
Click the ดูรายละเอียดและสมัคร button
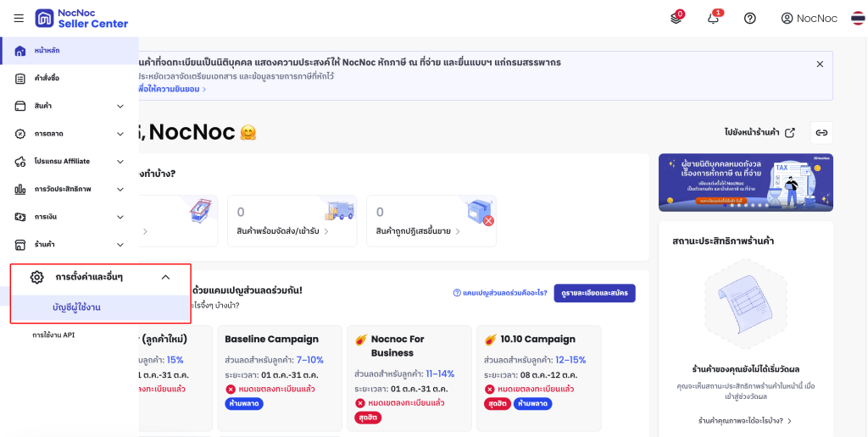click(594, 293)
